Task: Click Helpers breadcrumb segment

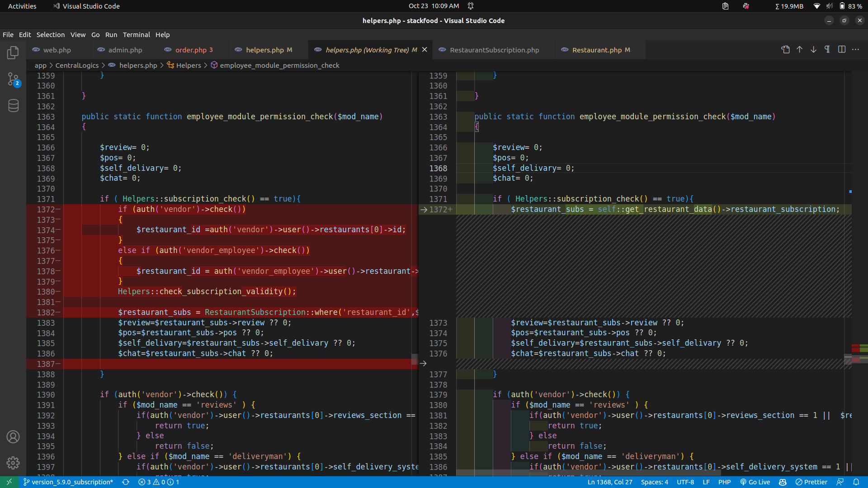Action: click(188, 66)
